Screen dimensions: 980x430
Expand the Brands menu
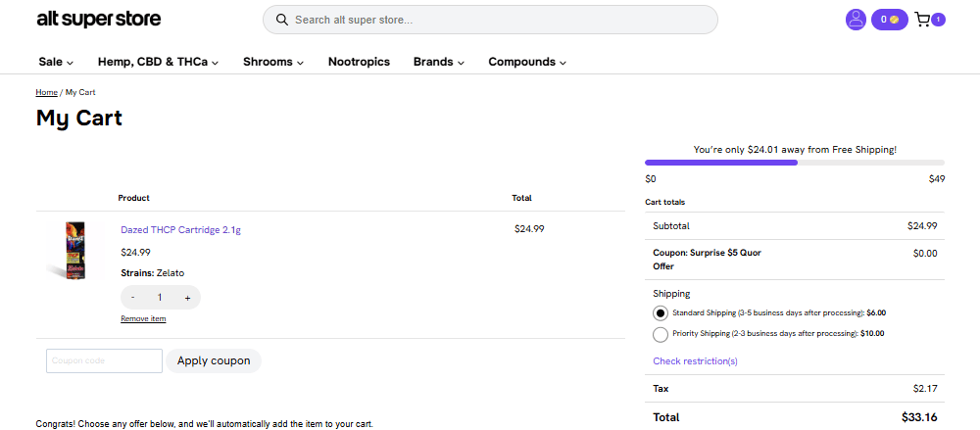[x=439, y=62]
